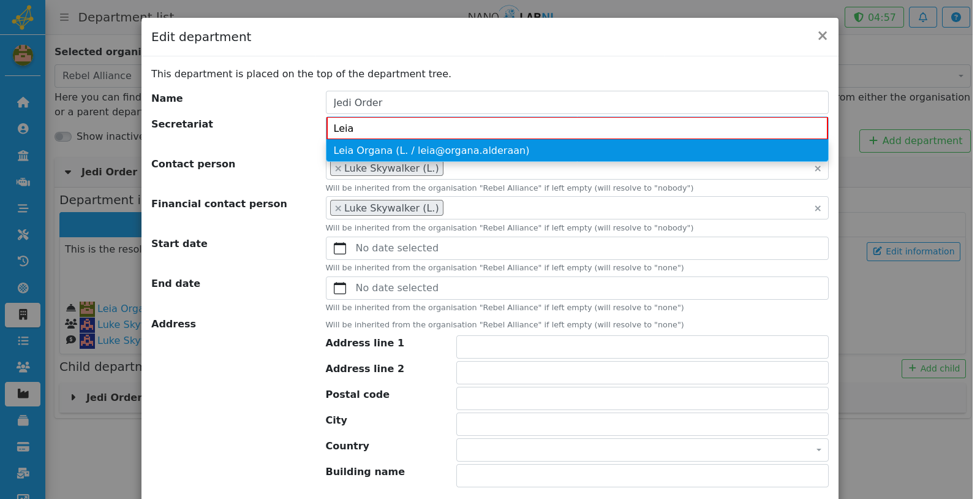The image size is (980, 499).
Task: Expand the Jedi Order child department
Action: pos(73,397)
